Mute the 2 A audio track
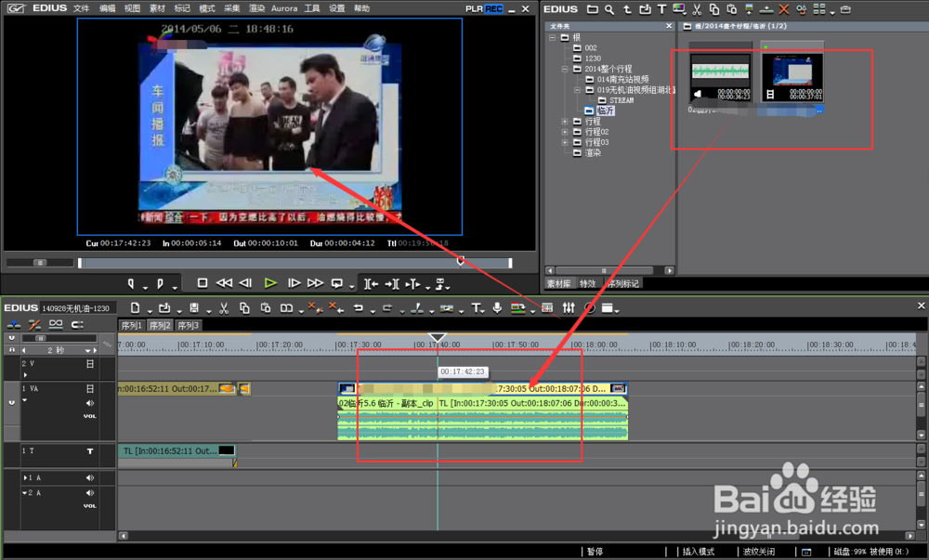The width and height of the screenshot is (929, 560). (x=90, y=492)
